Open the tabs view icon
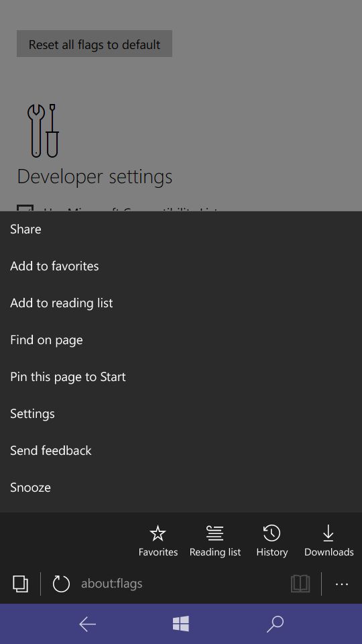Viewport: 362px width, 644px height. 21,584
